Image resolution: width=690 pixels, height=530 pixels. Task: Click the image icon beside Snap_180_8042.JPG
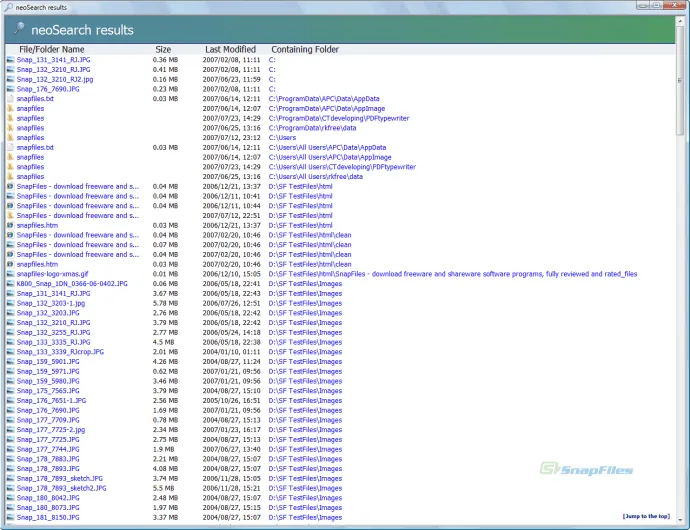click(10, 498)
